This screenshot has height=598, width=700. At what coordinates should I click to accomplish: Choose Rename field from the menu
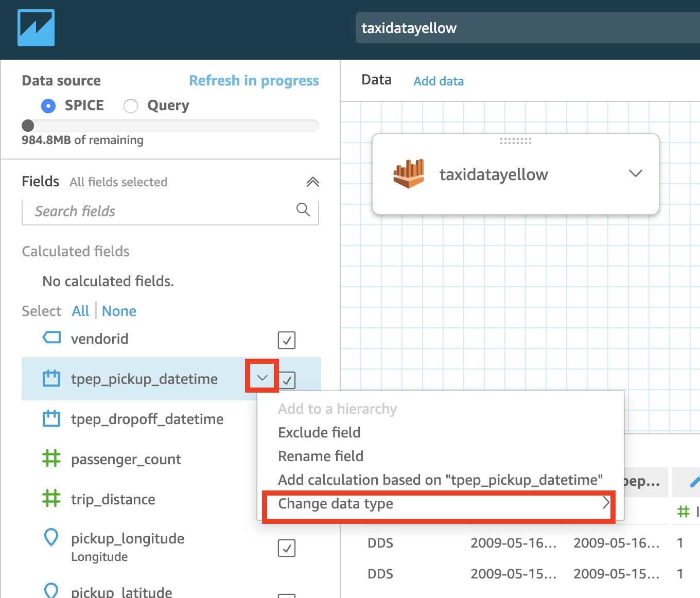click(321, 456)
